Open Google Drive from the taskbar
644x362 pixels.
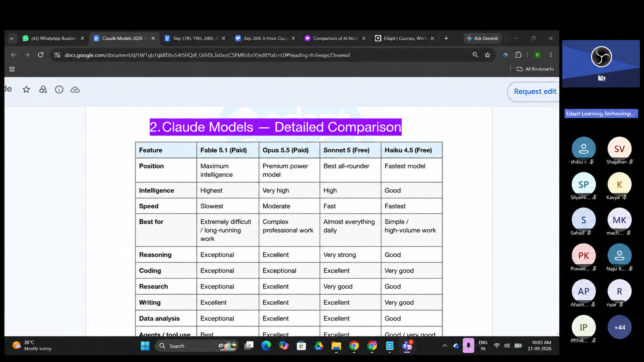319,346
